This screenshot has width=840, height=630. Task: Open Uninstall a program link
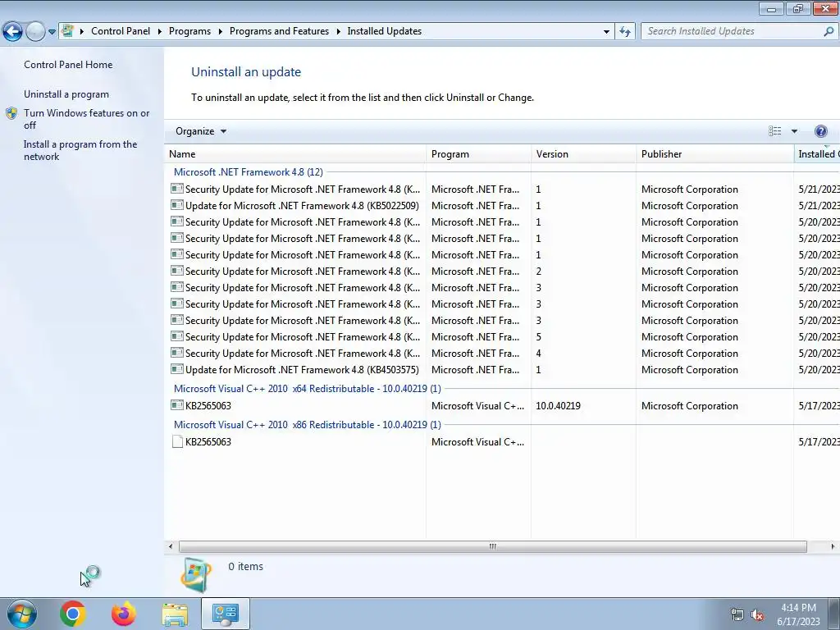(x=66, y=94)
